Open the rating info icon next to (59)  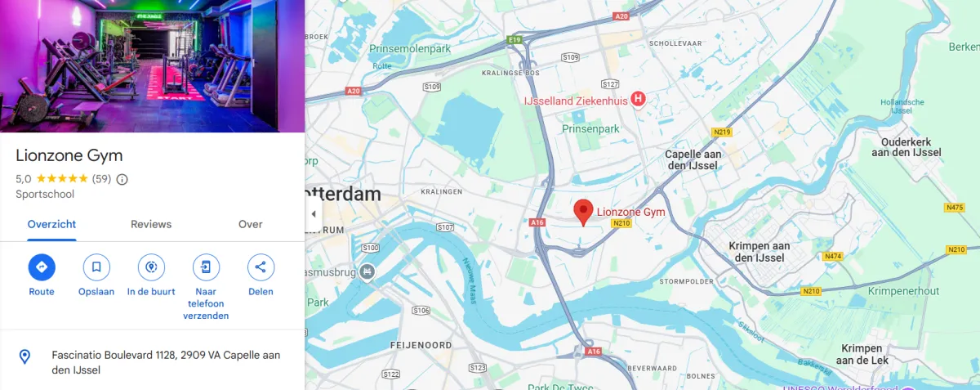pos(122,179)
